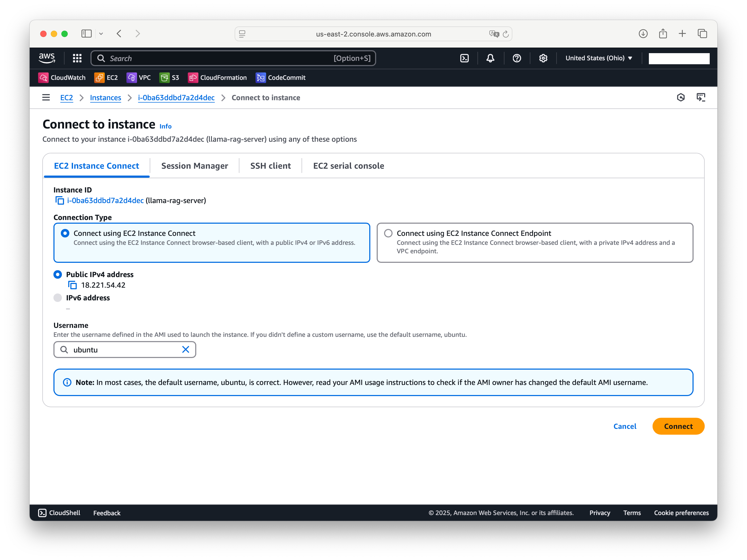
Task: Switch to the Session Manager tab
Action: tap(194, 166)
